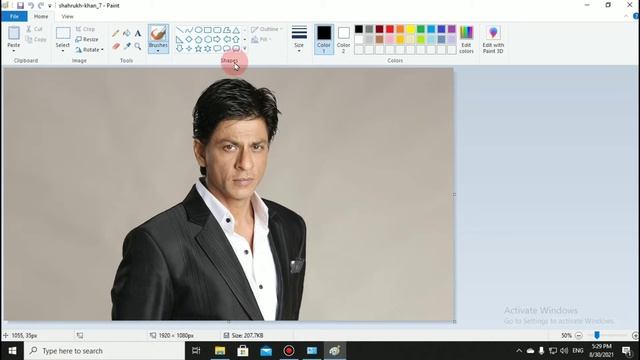The image size is (640, 360).
Task: Select the Magnifier tool
Action: (x=138, y=46)
